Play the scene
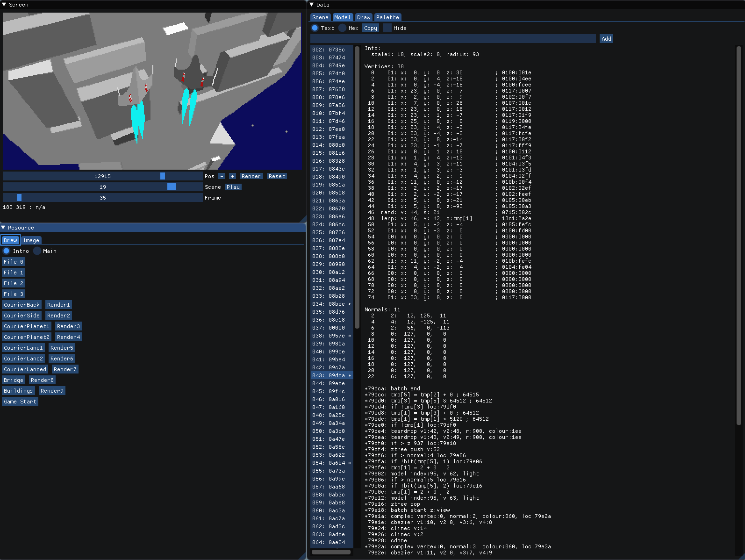The height and width of the screenshot is (560, 745). coord(233,187)
